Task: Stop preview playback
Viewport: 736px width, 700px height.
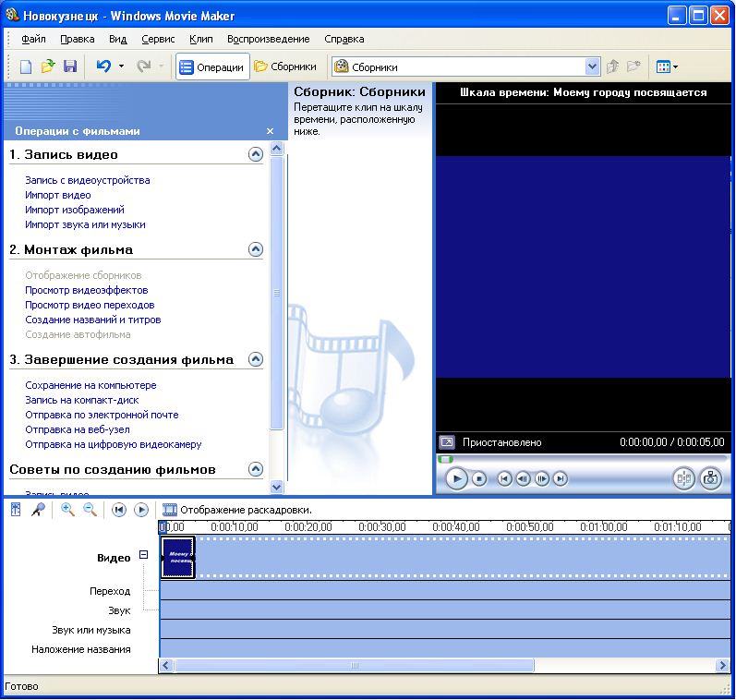Action: point(478,479)
